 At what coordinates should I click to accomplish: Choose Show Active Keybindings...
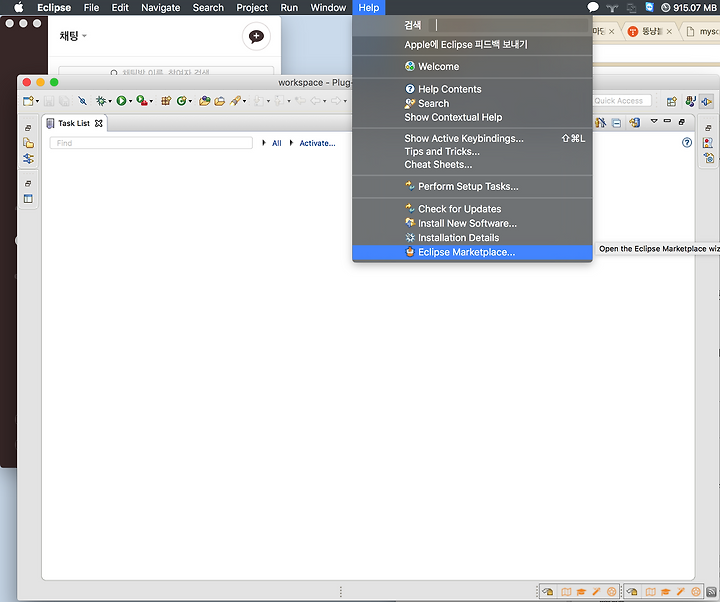[x=472, y=138]
